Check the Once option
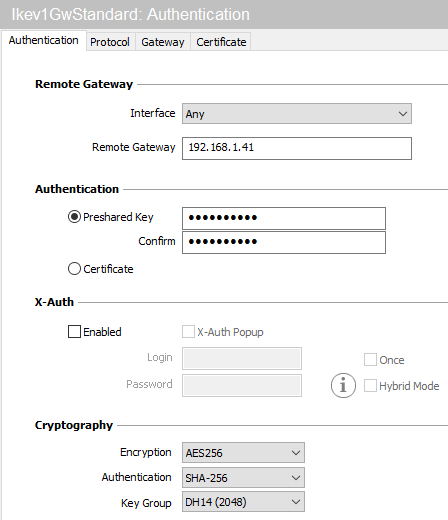448x520 pixels. 370,360
